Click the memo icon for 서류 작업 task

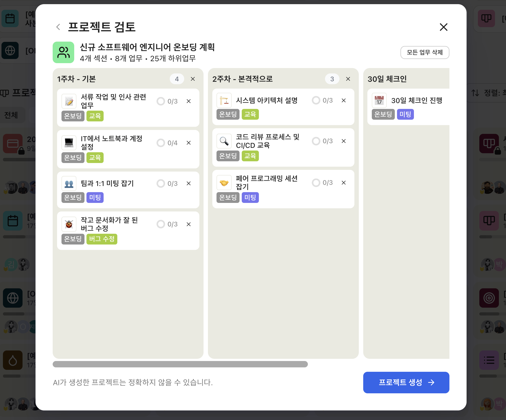(x=69, y=101)
